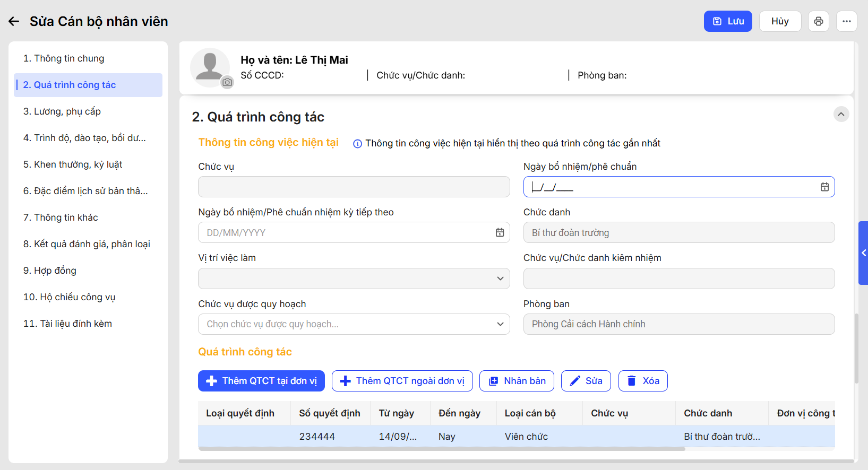
Task: Click the Xóa delete button
Action: 642,381
